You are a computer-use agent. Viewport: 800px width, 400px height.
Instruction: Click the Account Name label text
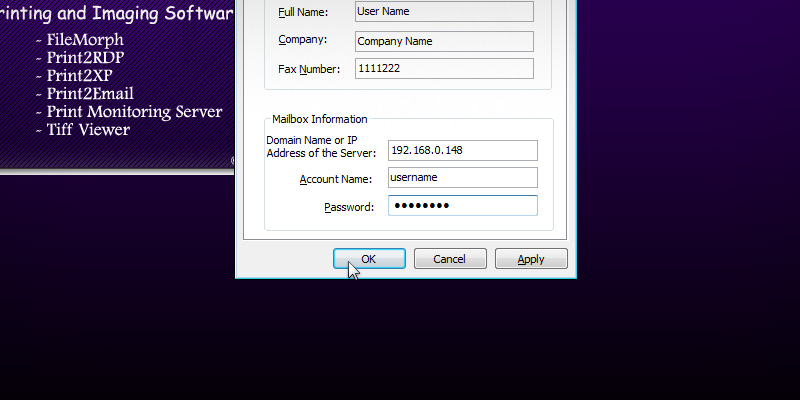click(335, 179)
